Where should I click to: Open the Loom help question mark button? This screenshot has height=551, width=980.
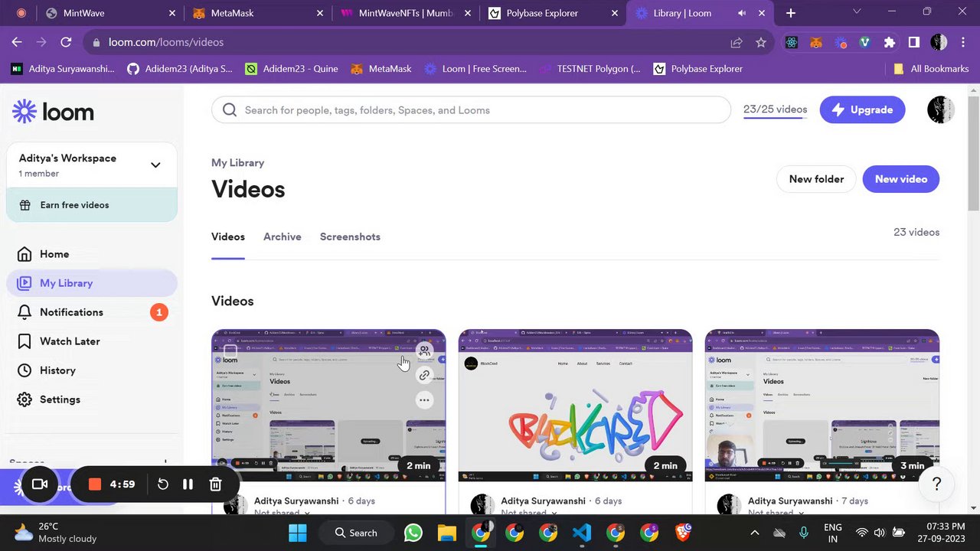936,484
